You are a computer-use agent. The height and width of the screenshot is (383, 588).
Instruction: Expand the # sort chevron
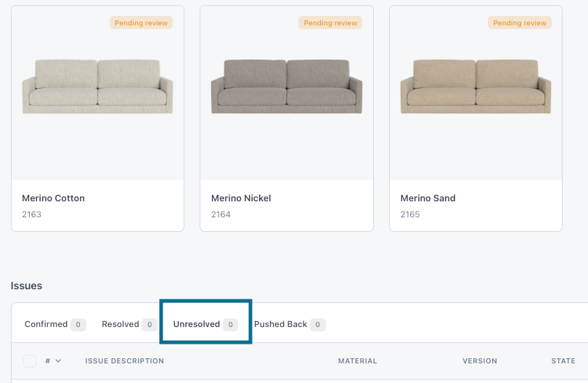58,361
